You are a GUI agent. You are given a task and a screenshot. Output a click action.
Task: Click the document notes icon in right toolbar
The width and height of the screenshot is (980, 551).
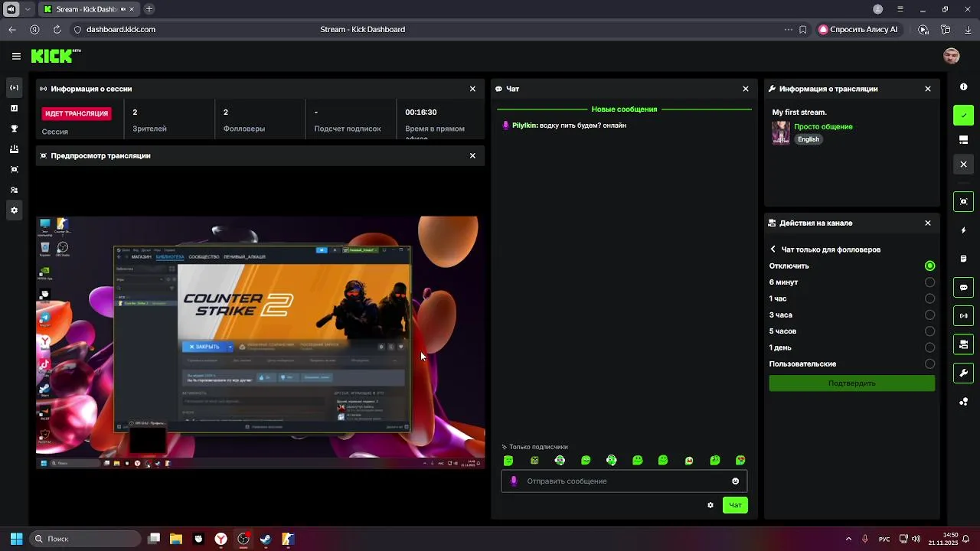coord(963,259)
